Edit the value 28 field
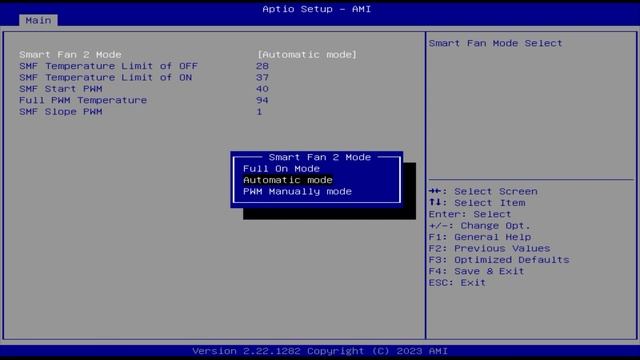The height and width of the screenshot is (360, 640). point(262,66)
